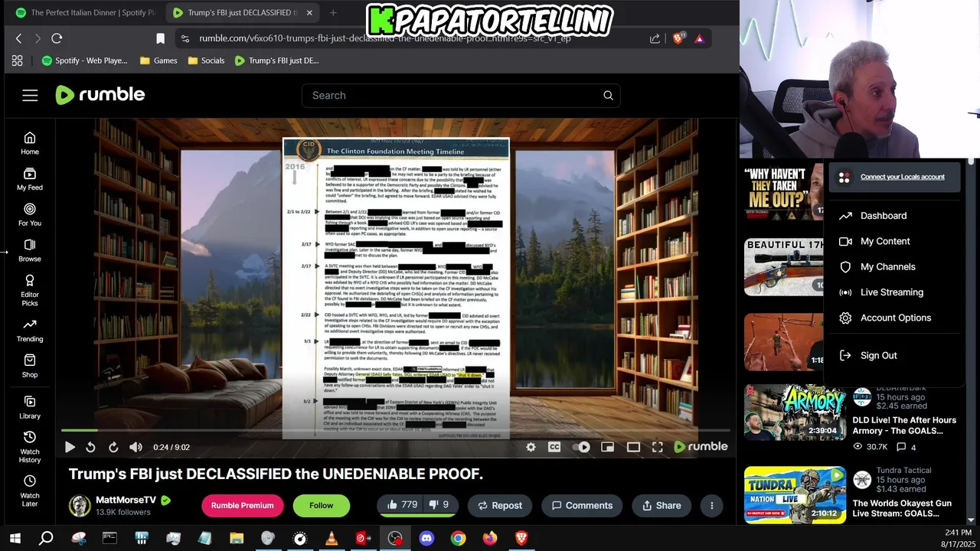980x551 pixels.
Task: Reload the page
Action: pos(57,38)
